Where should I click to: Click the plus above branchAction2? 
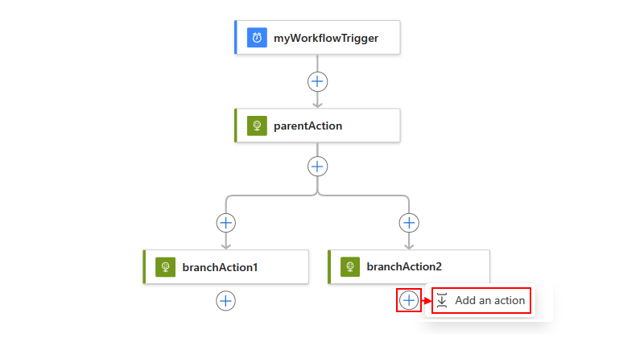point(409,223)
